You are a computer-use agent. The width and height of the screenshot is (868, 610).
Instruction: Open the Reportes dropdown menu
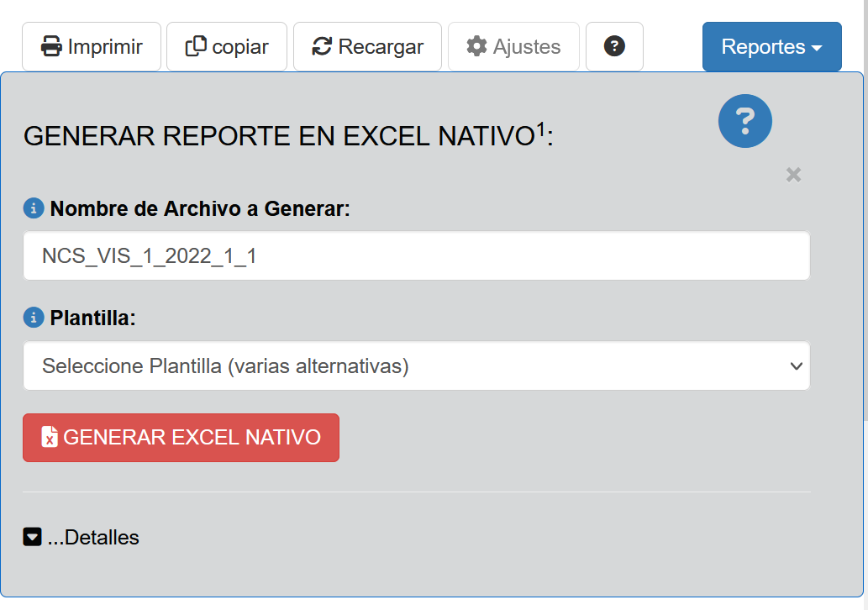(771, 47)
